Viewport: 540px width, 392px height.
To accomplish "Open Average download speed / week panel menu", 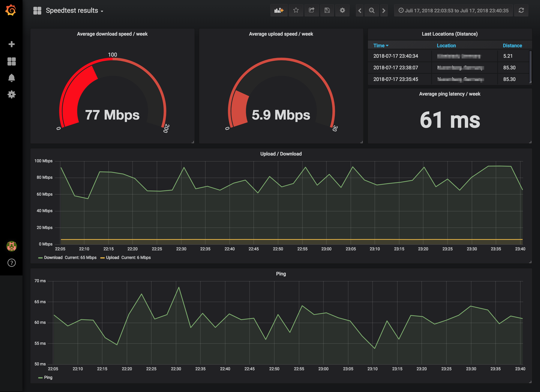I will (112, 34).
